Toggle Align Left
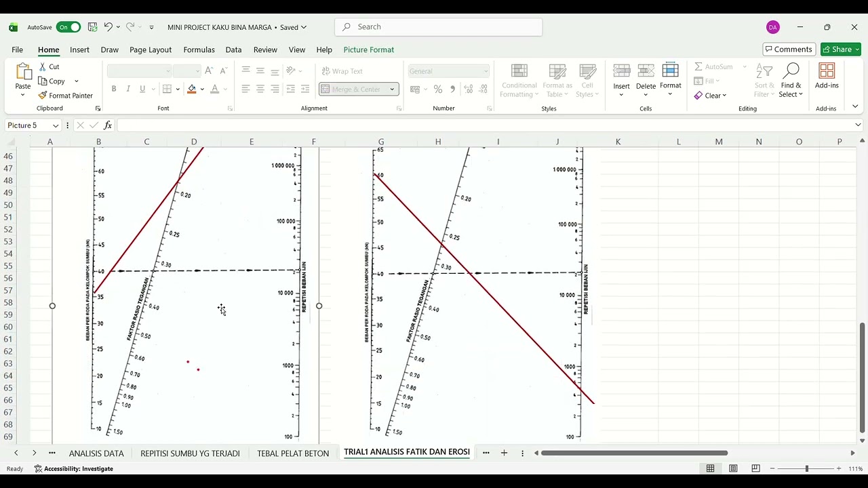This screenshot has height=488, width=868. (x=245, y=89)
